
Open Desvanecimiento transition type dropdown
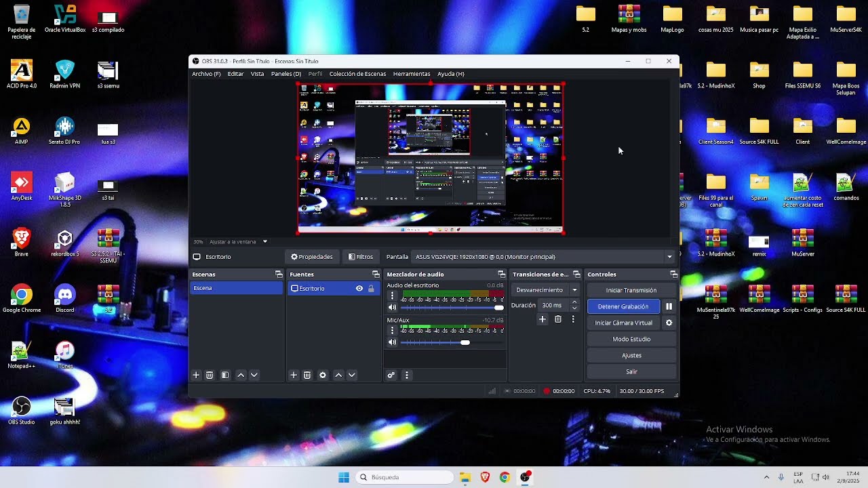[546, 290]
